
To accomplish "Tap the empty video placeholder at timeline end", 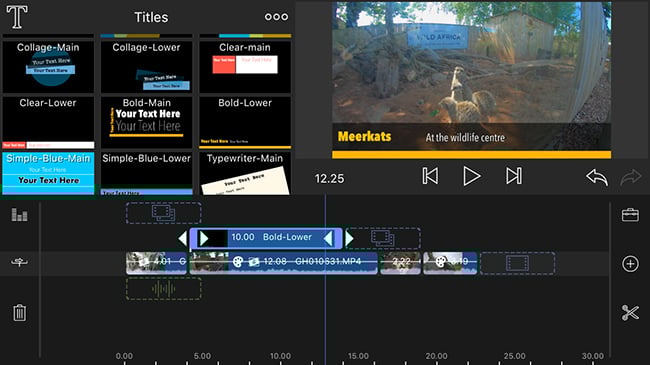I will (517, 263).
